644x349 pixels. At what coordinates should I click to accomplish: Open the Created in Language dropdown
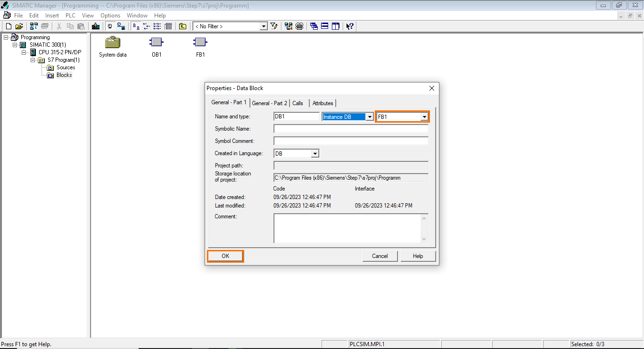[x=315, y=153]
